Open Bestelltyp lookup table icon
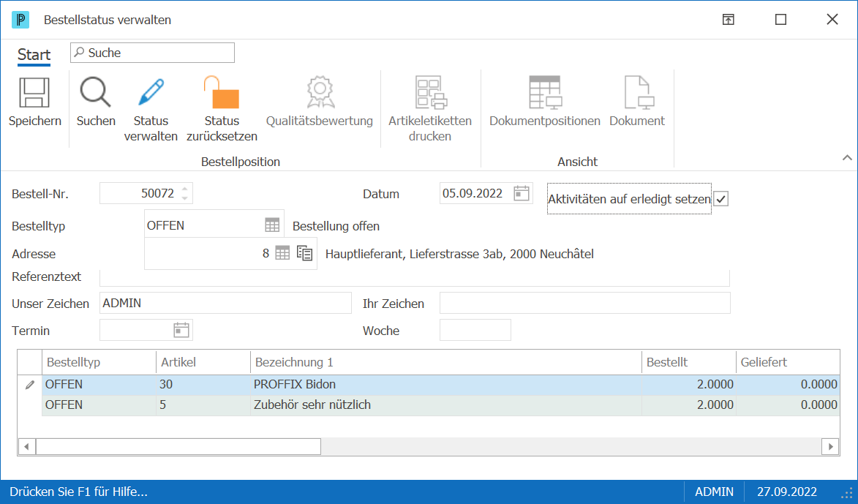This screenshot has height=504, width=858. coord(272,225)
